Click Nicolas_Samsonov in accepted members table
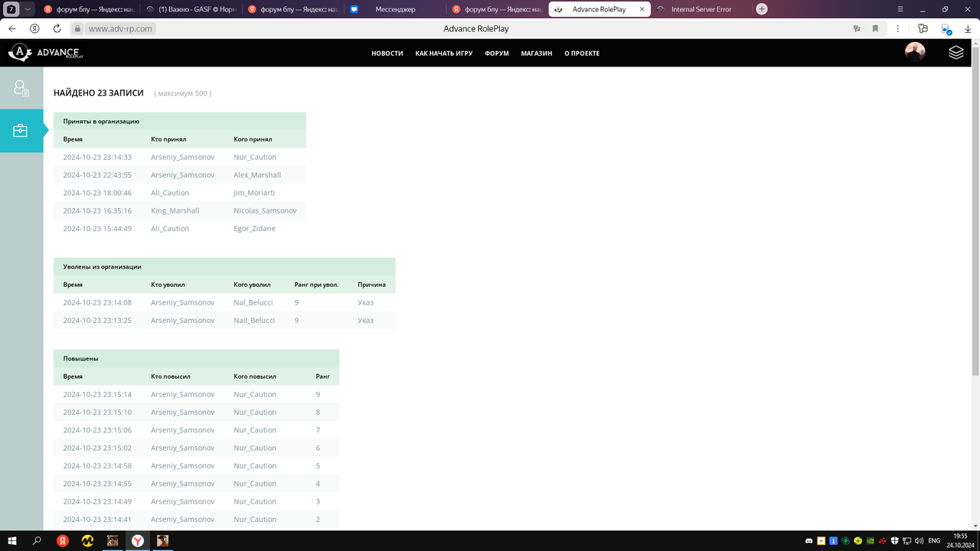980x551 pixels. tap(265, 210)
